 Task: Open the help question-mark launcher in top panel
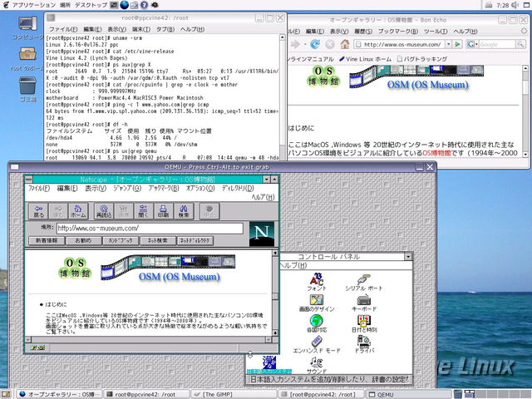click(144, 5)
